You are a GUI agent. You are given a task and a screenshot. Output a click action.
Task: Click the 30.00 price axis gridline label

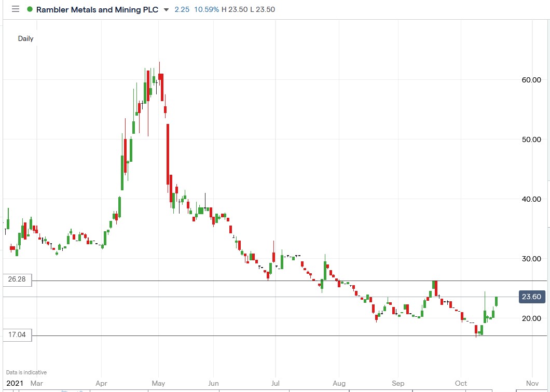coord(531,259)
